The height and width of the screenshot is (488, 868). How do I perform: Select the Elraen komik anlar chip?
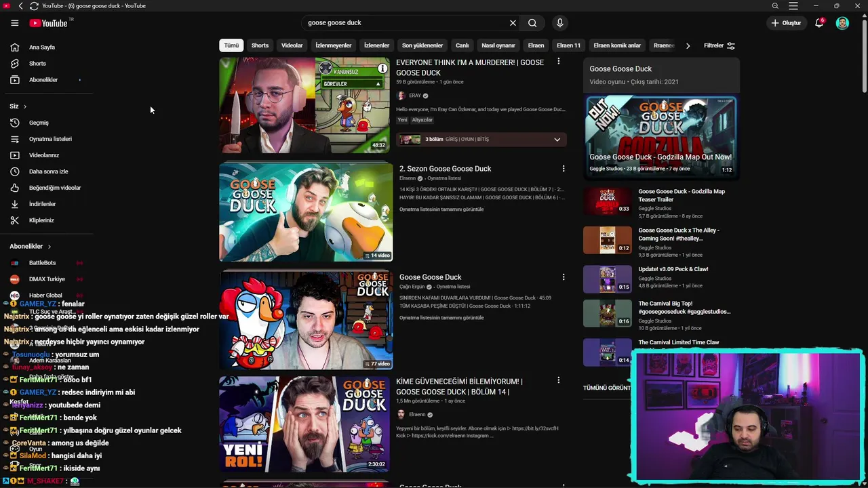(x=617, y=45)
